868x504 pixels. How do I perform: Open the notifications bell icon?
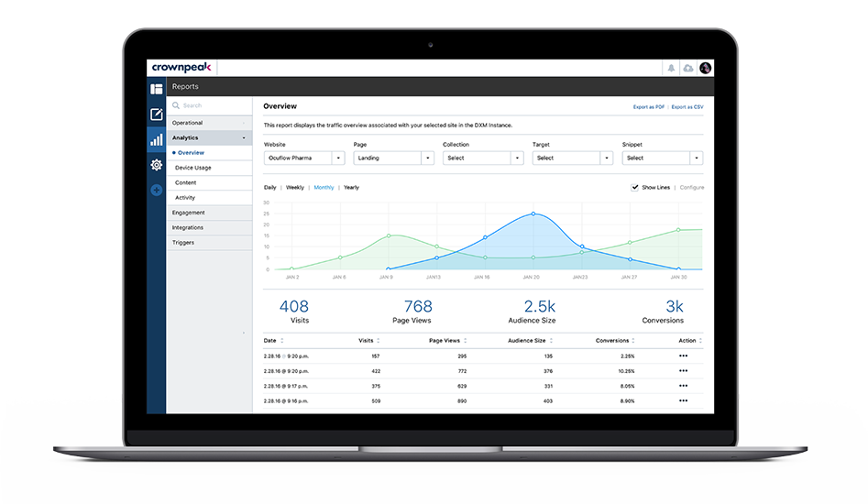point(671,68)
